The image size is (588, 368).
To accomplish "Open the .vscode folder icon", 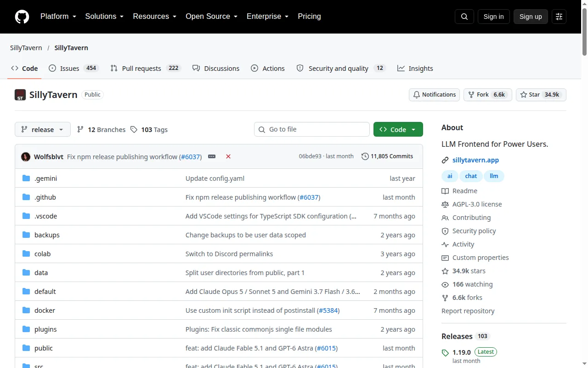I will pyautogui.click(x=26, y=216).
